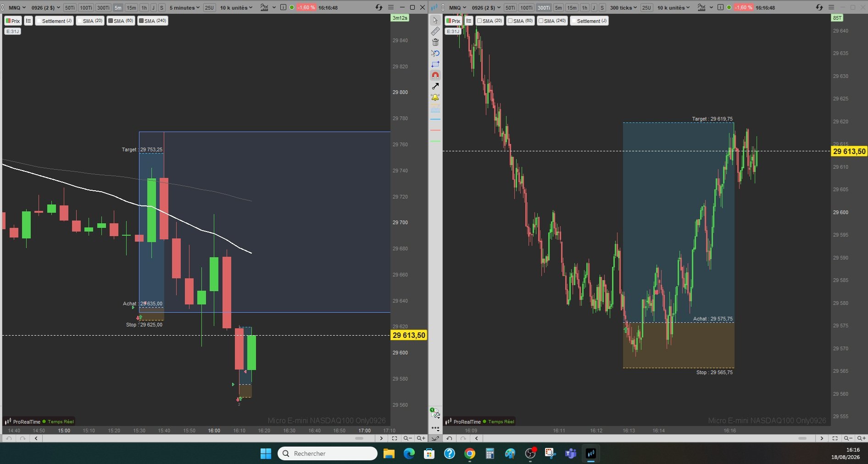
Task: Select 15m timeframe tab in left chart
Action: pyautogui.click(x=131, y=7)
